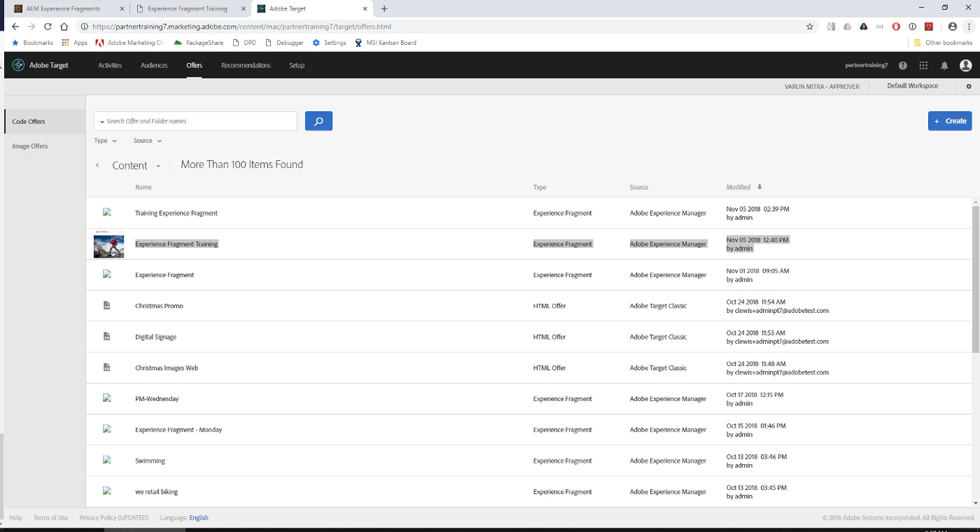
Task: Open the MSI Kanban Board bookmark
Action: click(x=385, y=43)
